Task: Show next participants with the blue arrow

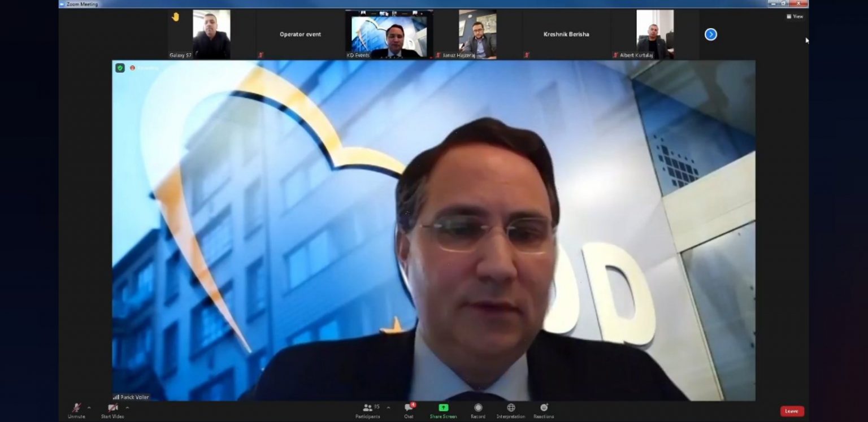Action: 710,34
